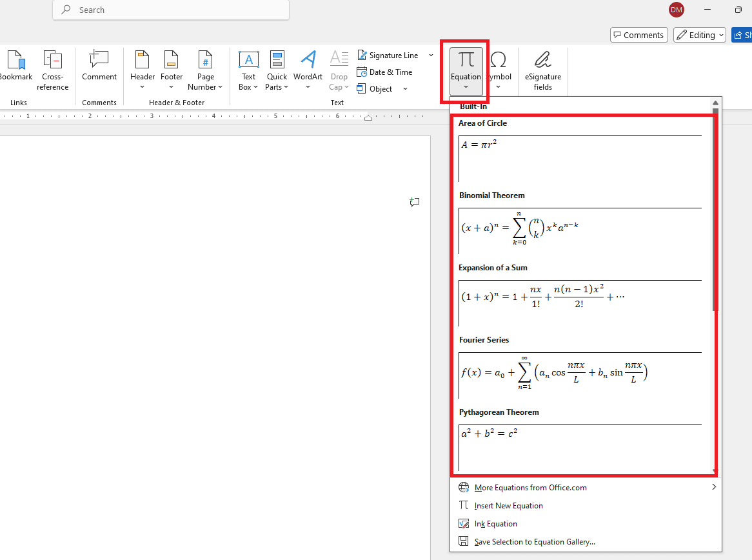Click the Drop Cap button
This screenshot has height=560, width=752.
pos(339,70)
